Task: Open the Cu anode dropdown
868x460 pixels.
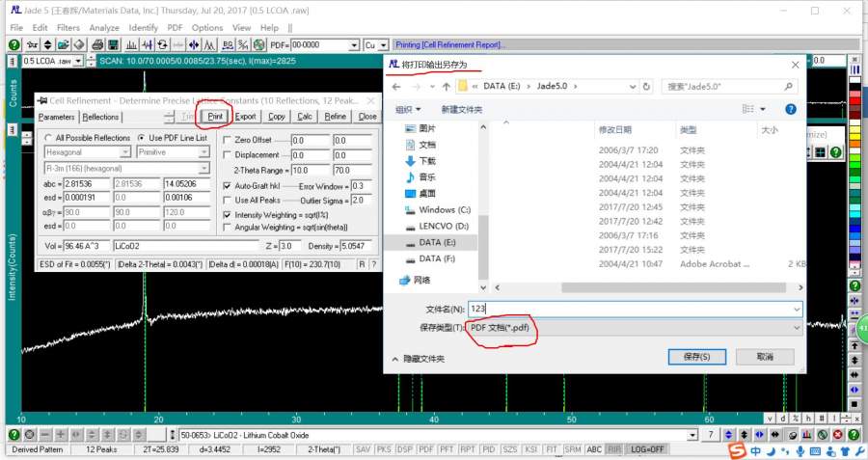Action: click(383, 44)
